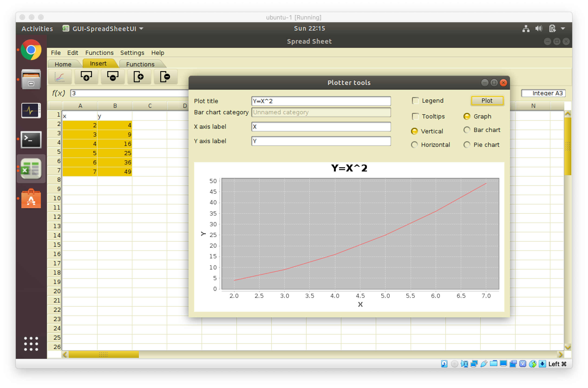The width and height of the screenshot is (588, 388).
Task: Click the VirtualBox hard disk activity icon
Action: coord(444,364)
